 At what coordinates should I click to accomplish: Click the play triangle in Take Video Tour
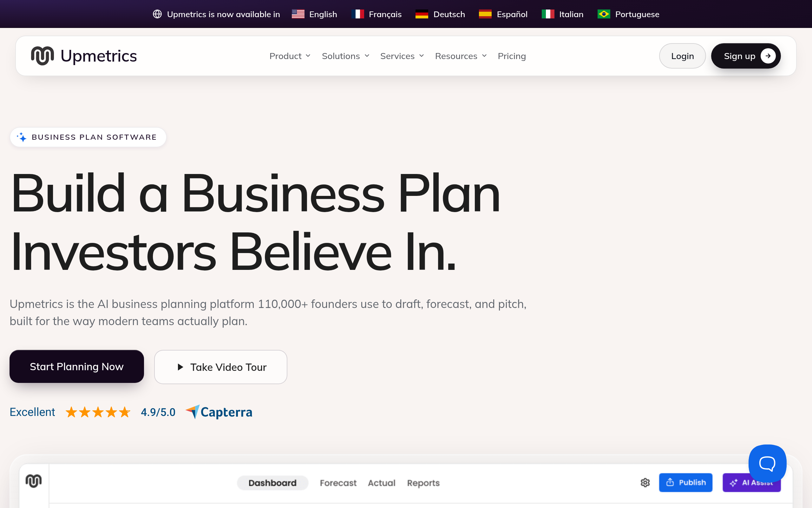point(180,367)
